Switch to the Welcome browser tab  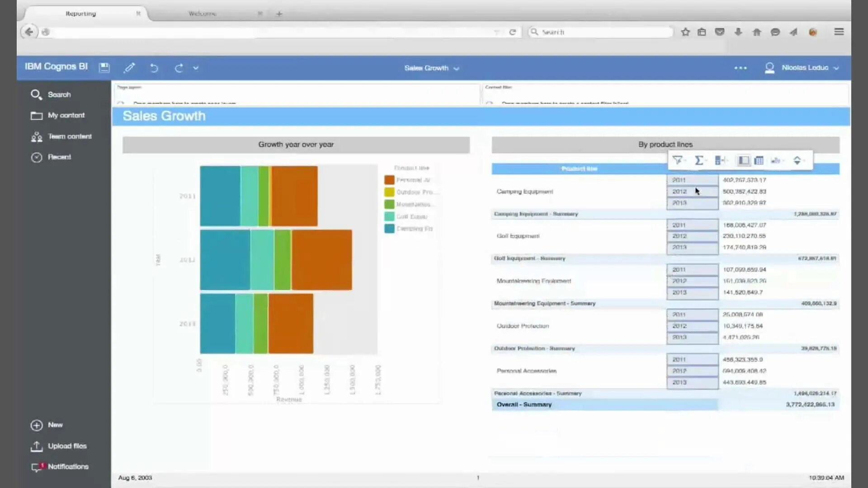[x=203, y=14]
